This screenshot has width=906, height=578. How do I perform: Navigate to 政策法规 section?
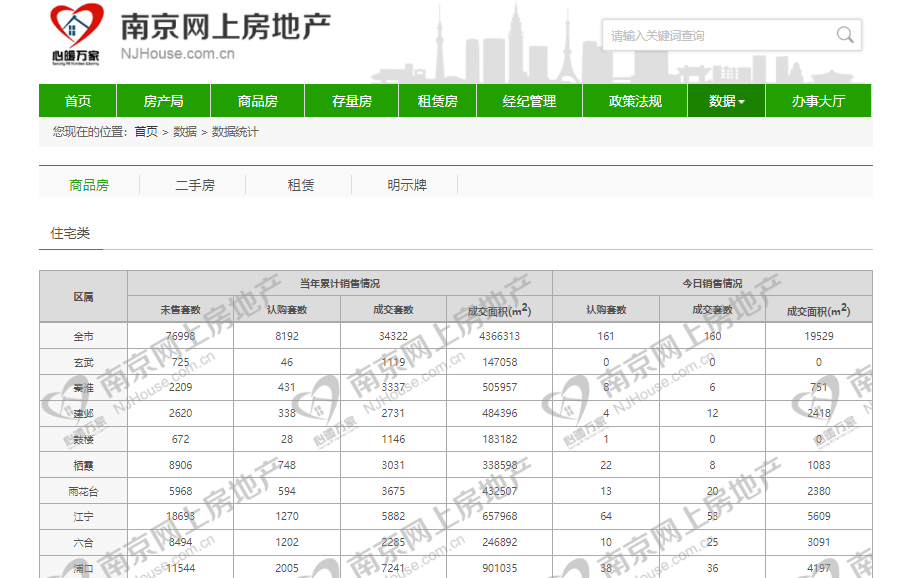click(635, 101)
